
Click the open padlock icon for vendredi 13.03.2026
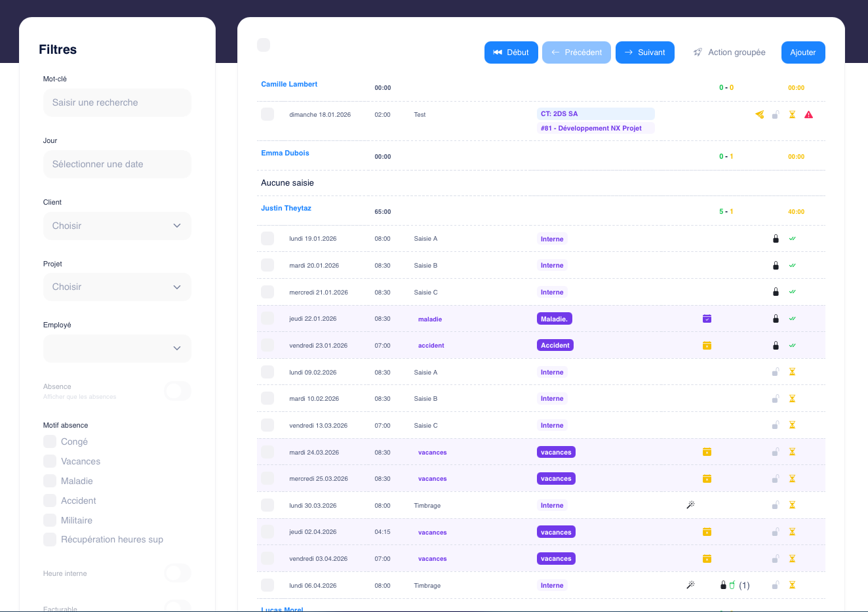776,426
